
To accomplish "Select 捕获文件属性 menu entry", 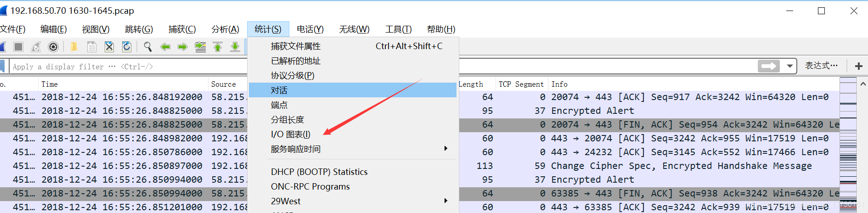I will (353, 46).
